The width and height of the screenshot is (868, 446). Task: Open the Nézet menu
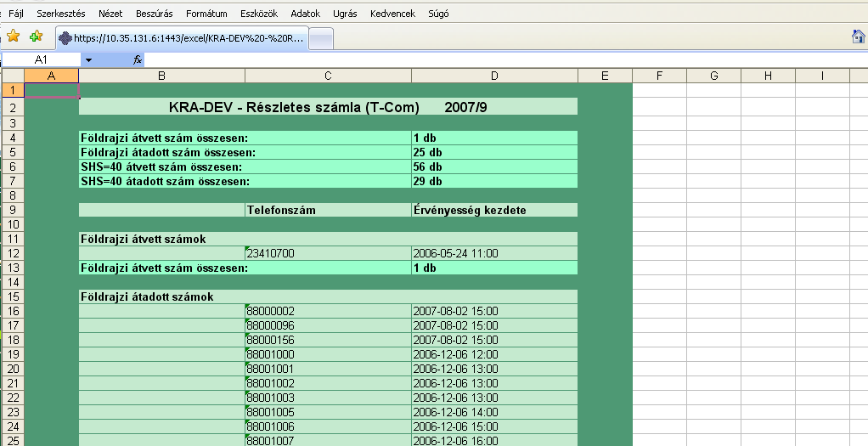(110, 14)
